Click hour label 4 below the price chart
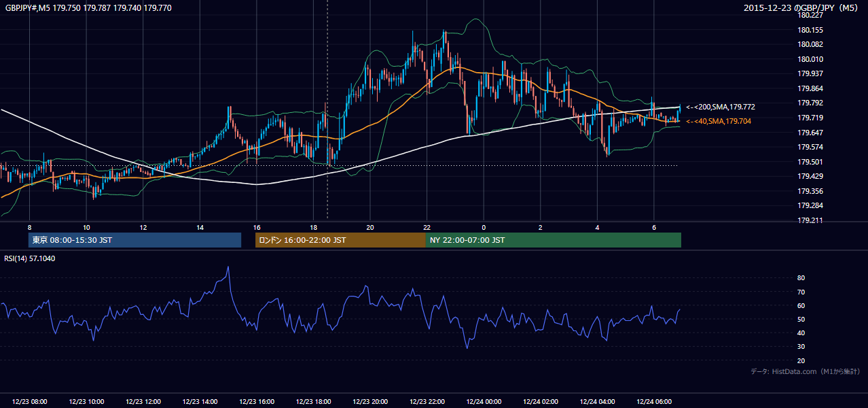 click(x=597, y=226)
